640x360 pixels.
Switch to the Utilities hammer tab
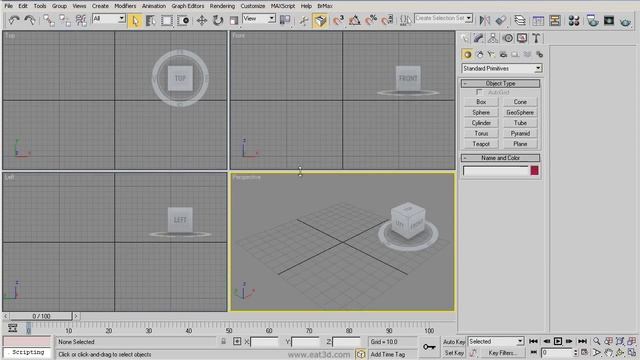tap(536, 38)
